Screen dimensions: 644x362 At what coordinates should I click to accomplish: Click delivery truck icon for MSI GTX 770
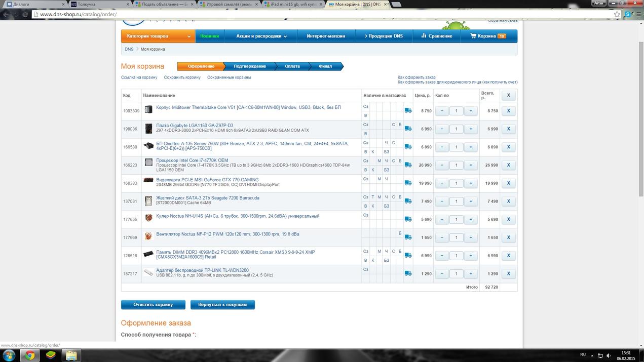coord(408,183)
